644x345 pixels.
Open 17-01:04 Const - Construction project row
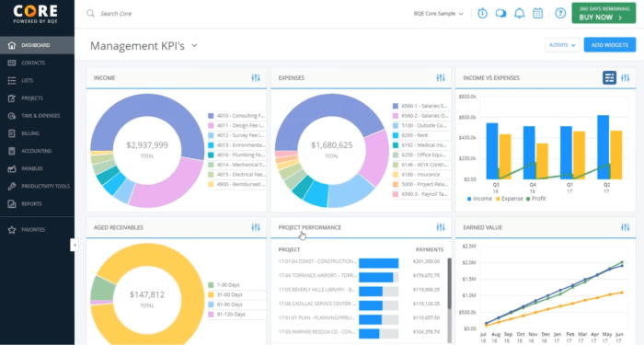(361, 261)
